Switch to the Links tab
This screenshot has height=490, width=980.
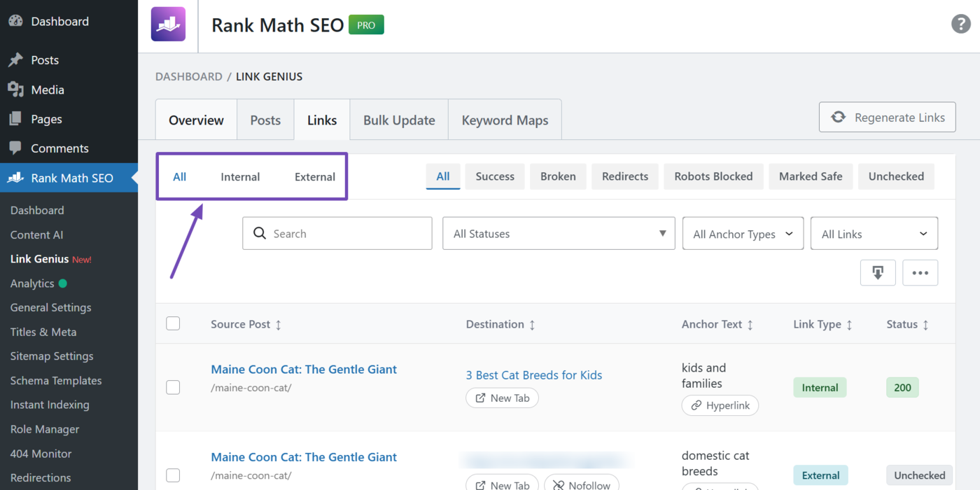[322, 120]
